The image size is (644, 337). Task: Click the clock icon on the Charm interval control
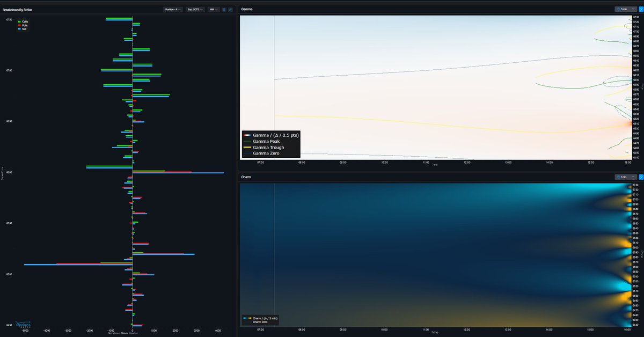(x=619, y=177)
